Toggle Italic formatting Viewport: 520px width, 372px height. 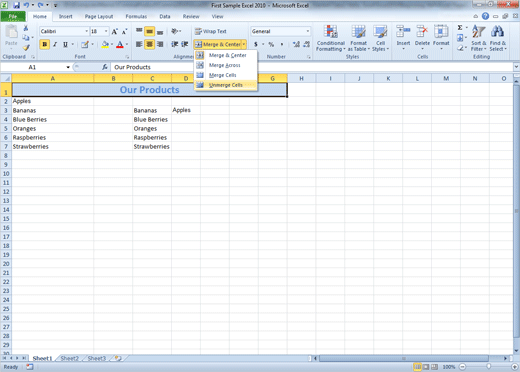click(x=55, y=44)
